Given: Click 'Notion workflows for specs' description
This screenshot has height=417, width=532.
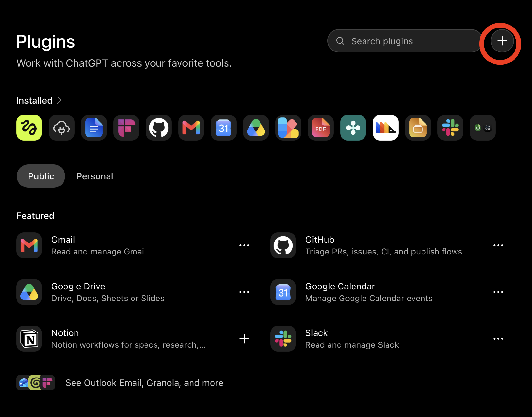Looking at the screenshot, I should point(128,345).
